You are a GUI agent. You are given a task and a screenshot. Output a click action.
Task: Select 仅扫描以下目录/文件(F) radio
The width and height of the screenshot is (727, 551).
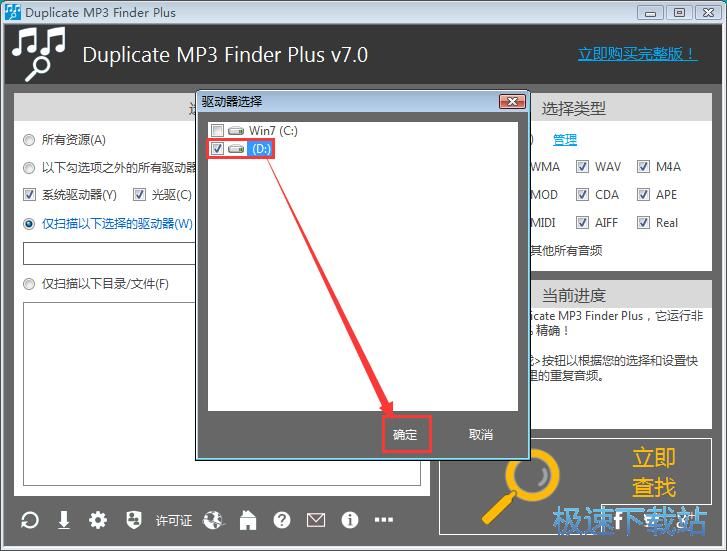pos(29,284)
